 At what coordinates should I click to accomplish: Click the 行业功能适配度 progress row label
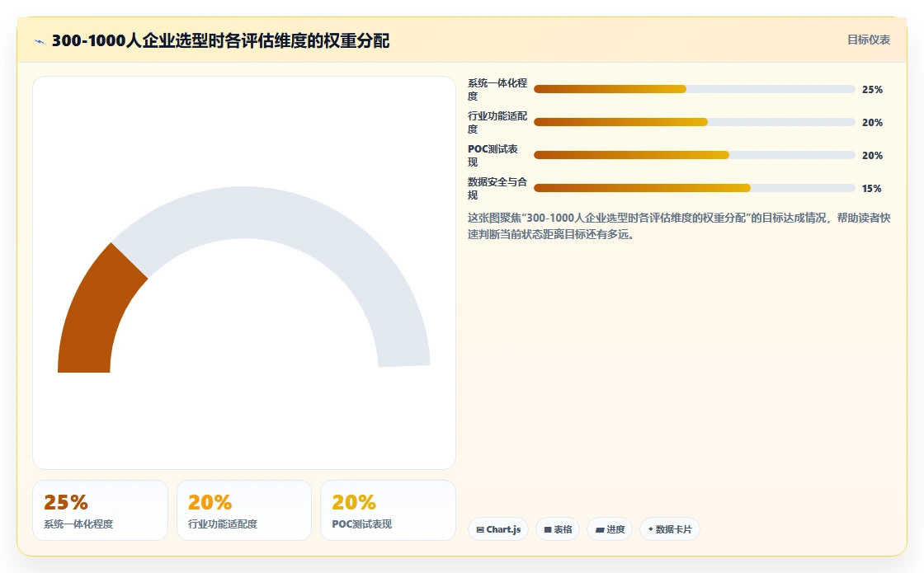click(497, 123)
